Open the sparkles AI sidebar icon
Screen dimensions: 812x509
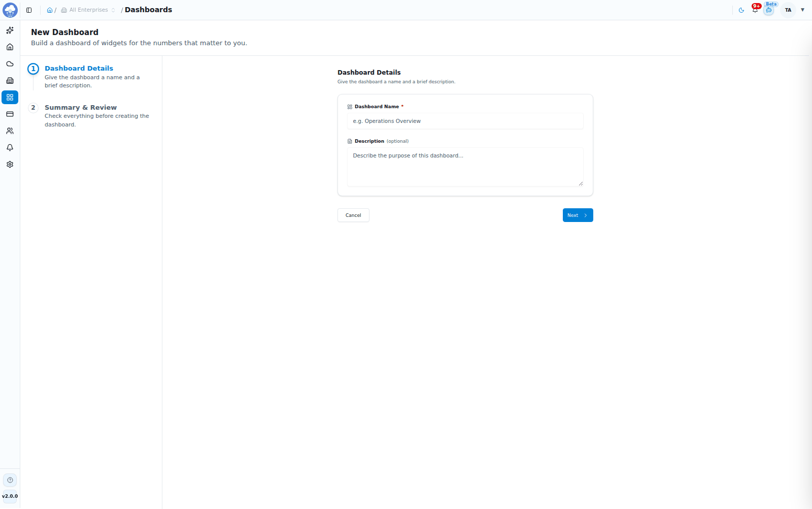(x=10, y=30)
